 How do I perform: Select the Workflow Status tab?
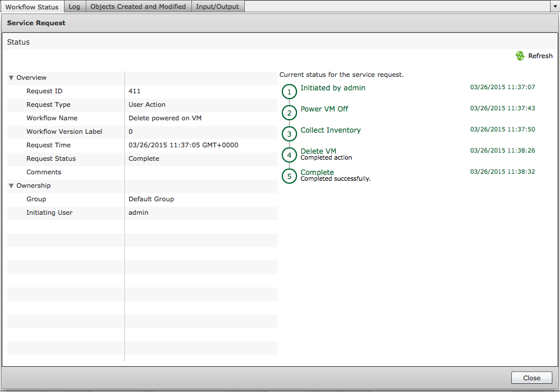pos(32,7)
